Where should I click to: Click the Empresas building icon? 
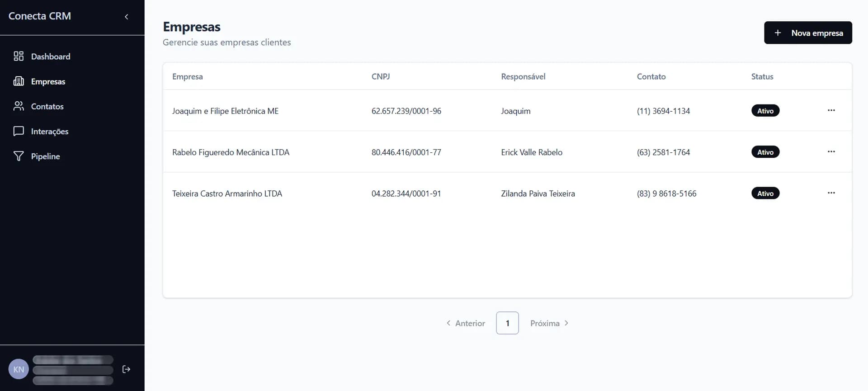(19, 81)
